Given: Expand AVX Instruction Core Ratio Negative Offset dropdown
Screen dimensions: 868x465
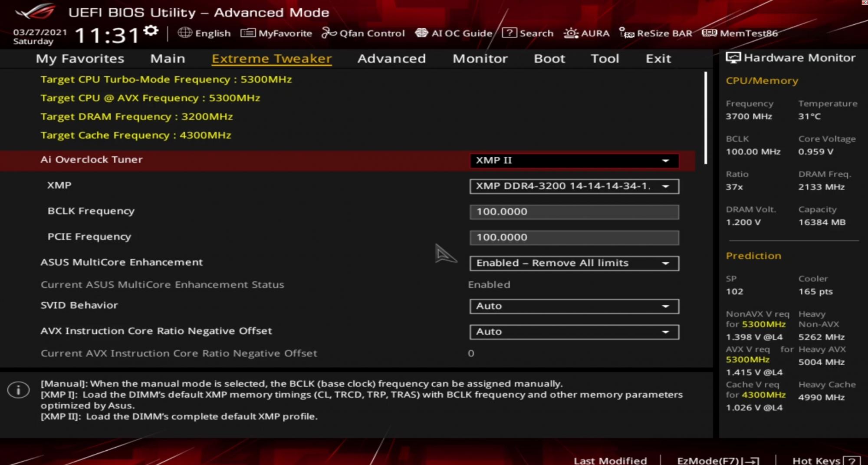Looking at the screenshot, I should (x=574, y=332).
